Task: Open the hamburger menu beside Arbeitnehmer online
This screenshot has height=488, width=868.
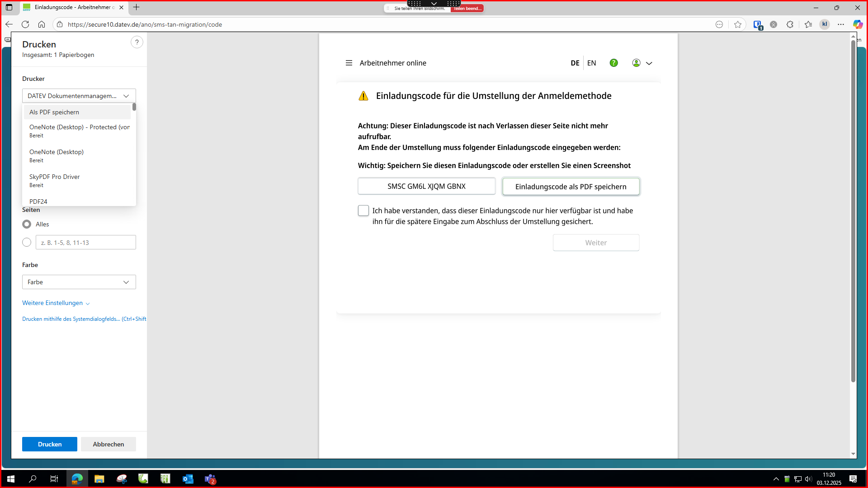Action: 349,63
